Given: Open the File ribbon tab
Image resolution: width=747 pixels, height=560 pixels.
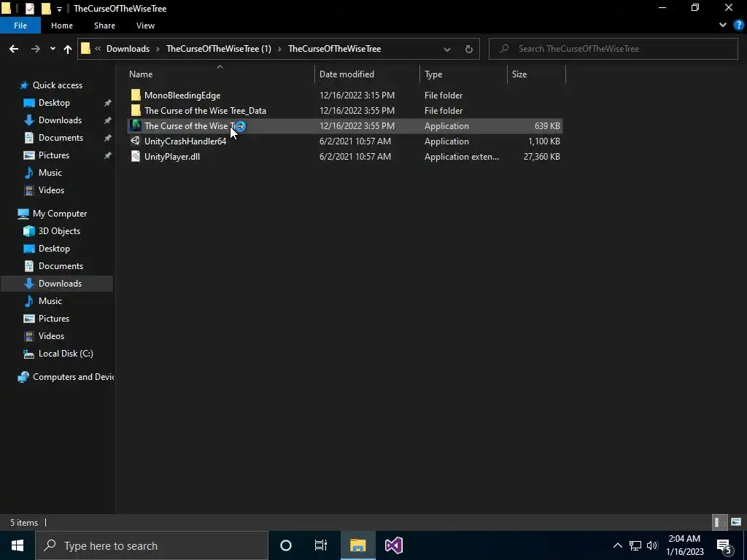Looking at the screenshot, I should (x=20, y=26).
